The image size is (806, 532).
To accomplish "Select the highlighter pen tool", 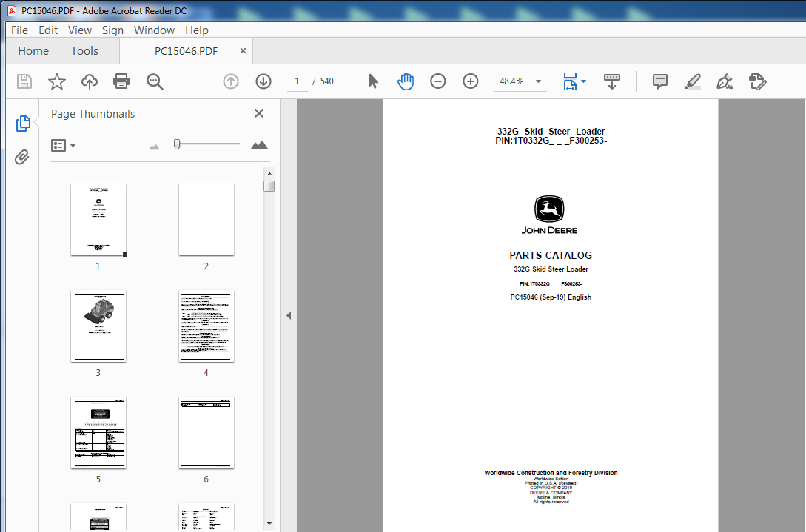I will (x=693, y=81).
